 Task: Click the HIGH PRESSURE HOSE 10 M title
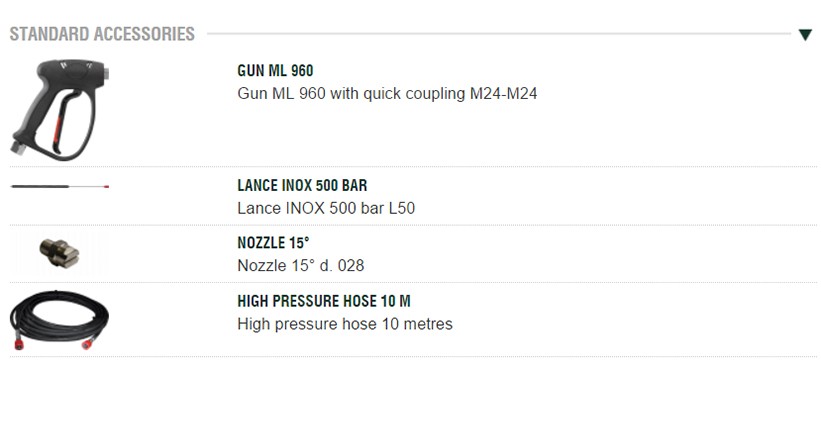(x=323, y=301)
